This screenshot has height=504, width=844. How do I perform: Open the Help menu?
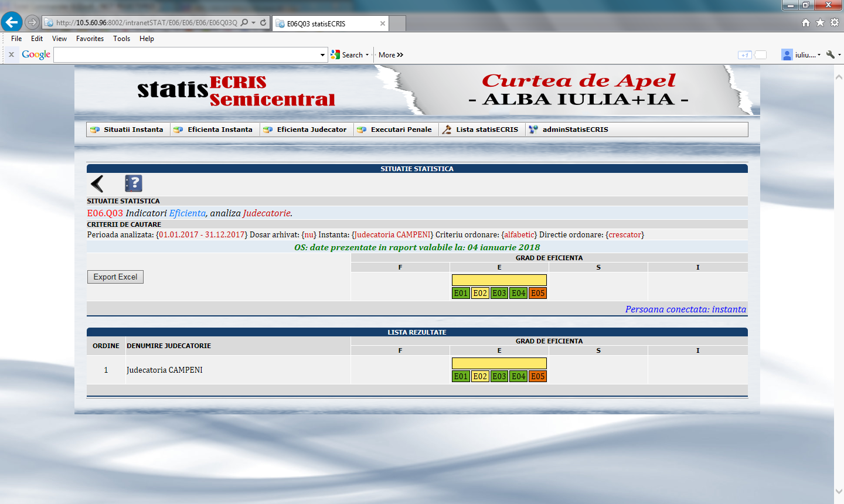tap(147, 39)
